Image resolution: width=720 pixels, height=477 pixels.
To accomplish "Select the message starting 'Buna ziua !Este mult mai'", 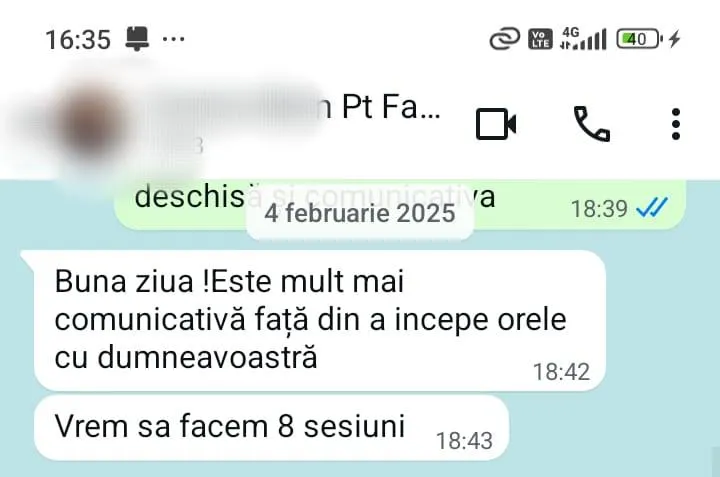I will 320,320.
